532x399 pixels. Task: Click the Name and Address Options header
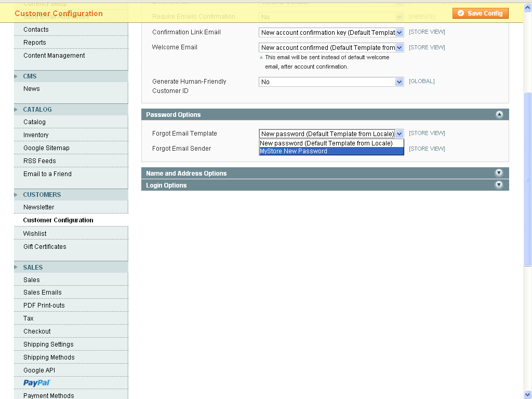(x=187, y=174)
